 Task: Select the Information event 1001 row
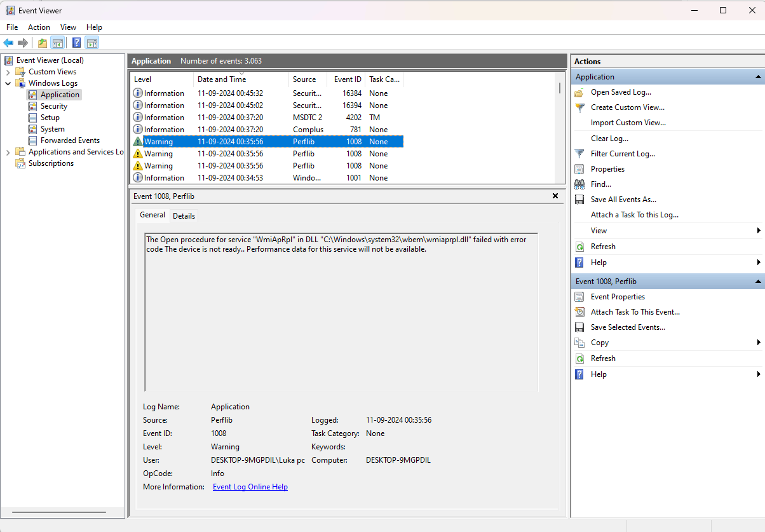(x=267, y=178)
